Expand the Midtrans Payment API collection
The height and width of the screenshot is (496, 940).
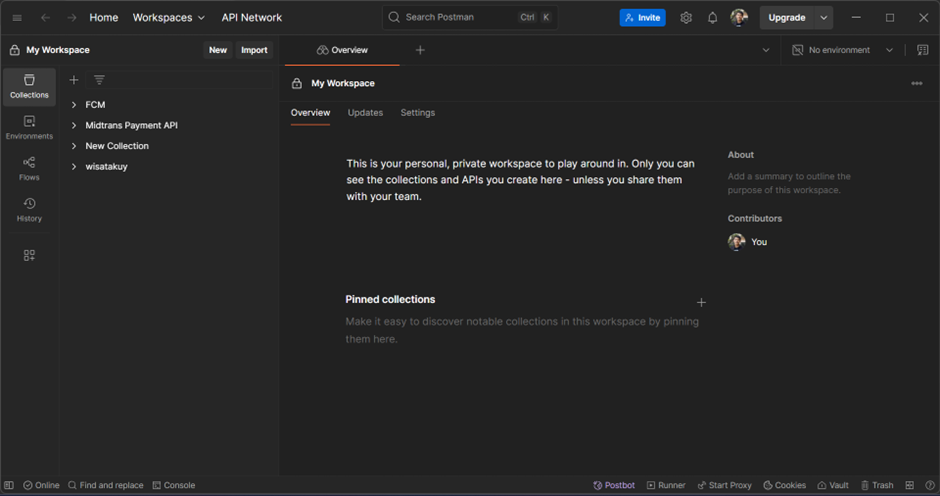click(x=74, y=125)
